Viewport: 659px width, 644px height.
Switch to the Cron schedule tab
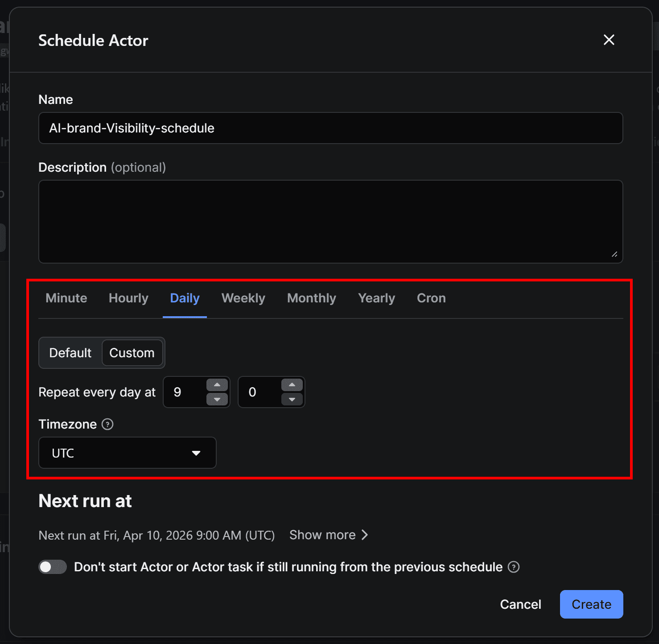tap(431, 298)
